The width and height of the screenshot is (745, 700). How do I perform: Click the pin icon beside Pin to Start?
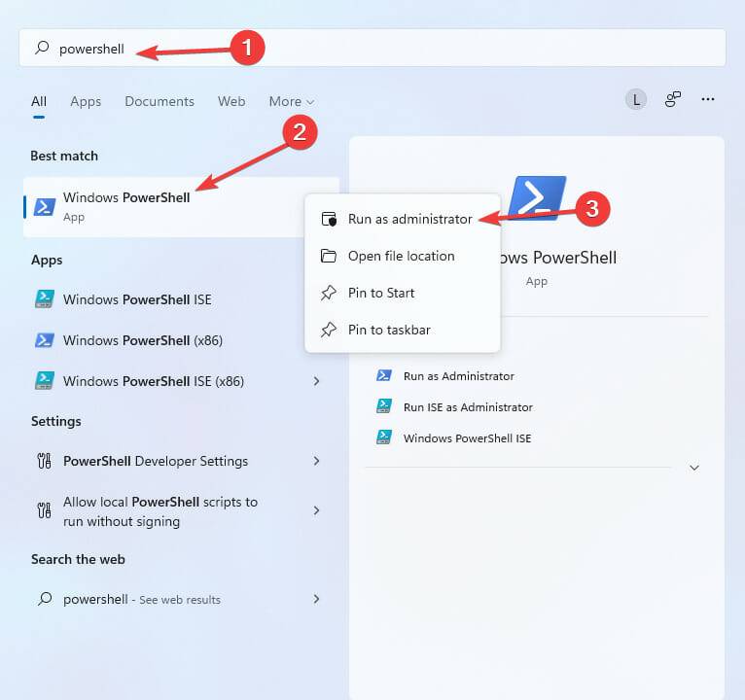click(x=329, y=293)
